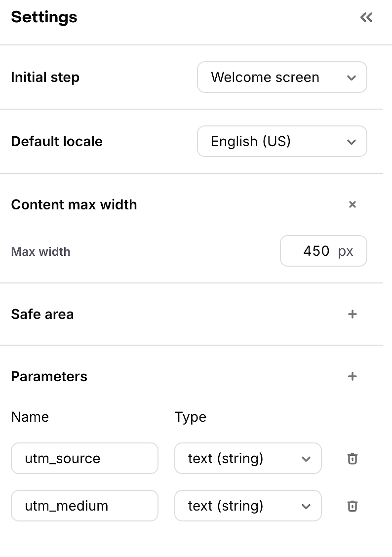Click the Safe area section header
This screenshot has width=392, height=557.
click(x=42, y=314)
